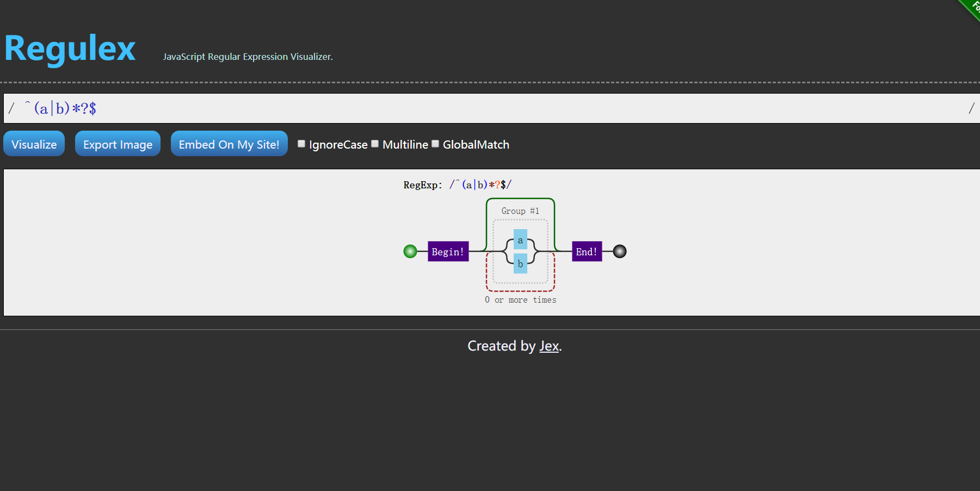Screen dimensions: 980x491
Task: Click the Regulex title logo
Action: (70, 48)
